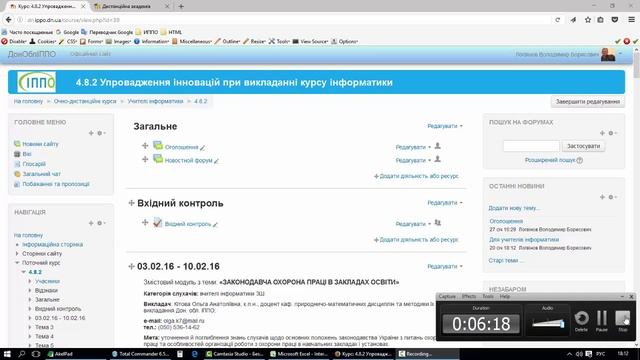Open Редагувати dropdown for 03.02.16 - 10.02.16 section
Image resolution: width=640 pixels, height=360 pixels.
(x=445, y=267)
